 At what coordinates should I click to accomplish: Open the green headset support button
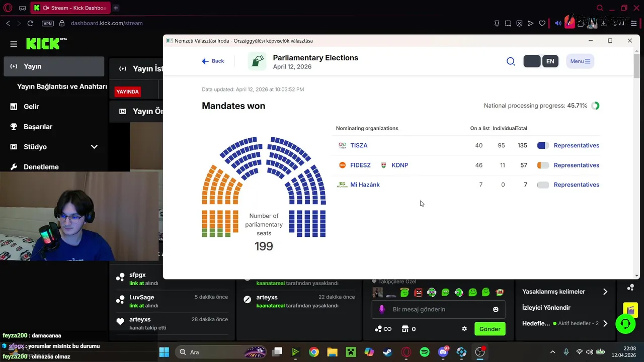point(625,324)
